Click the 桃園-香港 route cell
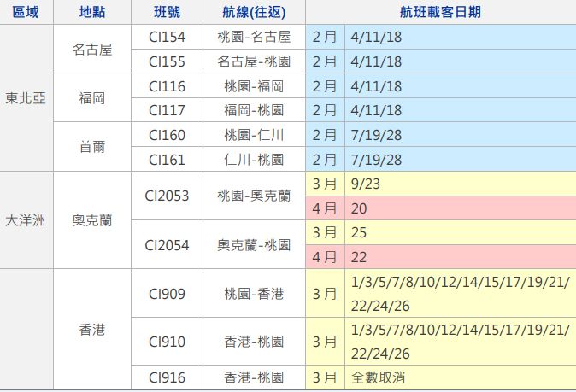 pyautogui.click(x=253, y=294)
